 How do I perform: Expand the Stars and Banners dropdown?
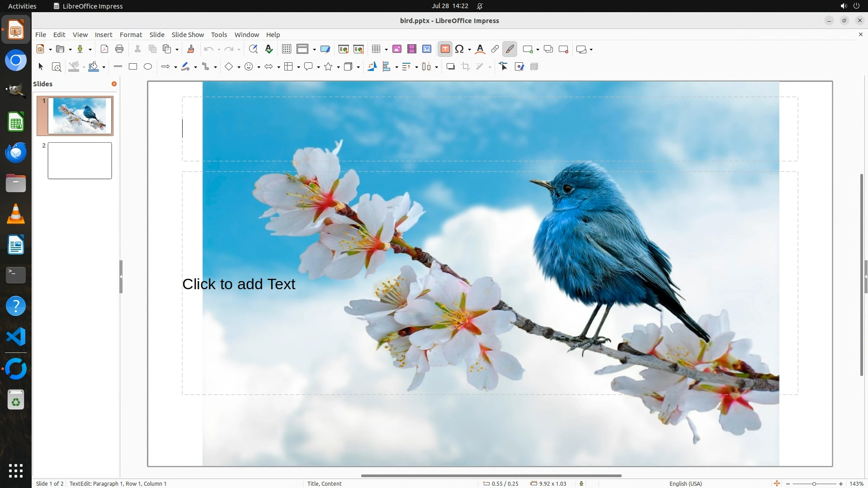339,67
